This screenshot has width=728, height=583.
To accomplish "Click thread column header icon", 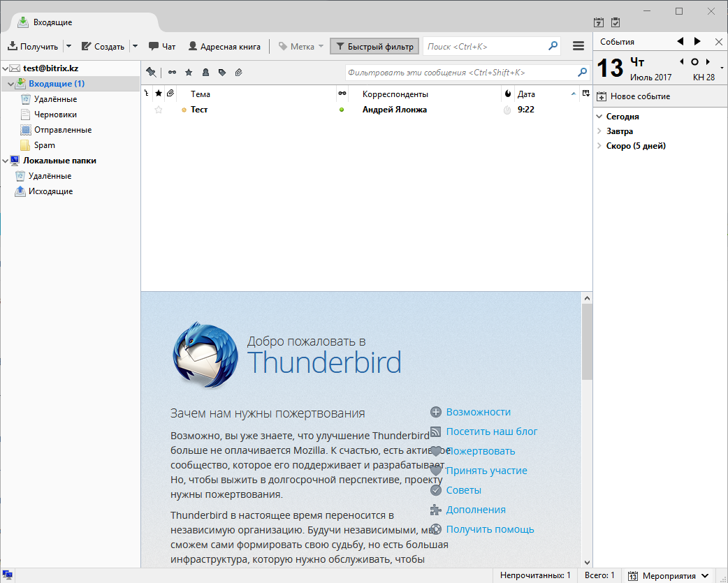I will pyautogui.click(x=147, y=94).
